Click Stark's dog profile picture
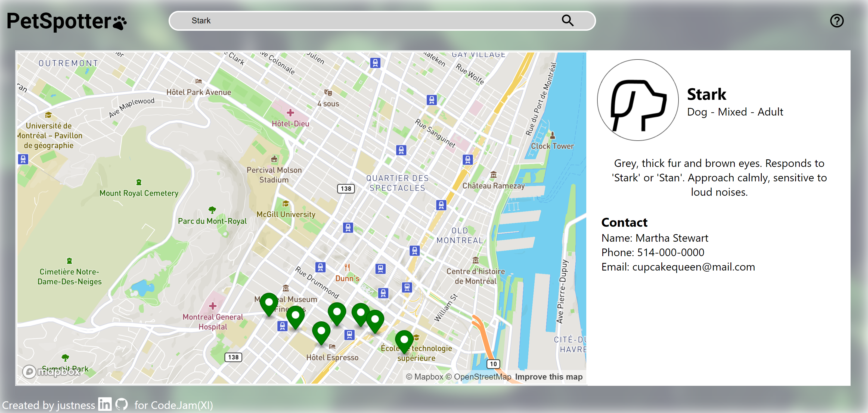This screenshot has width=868, height=413. click(637, 100)
